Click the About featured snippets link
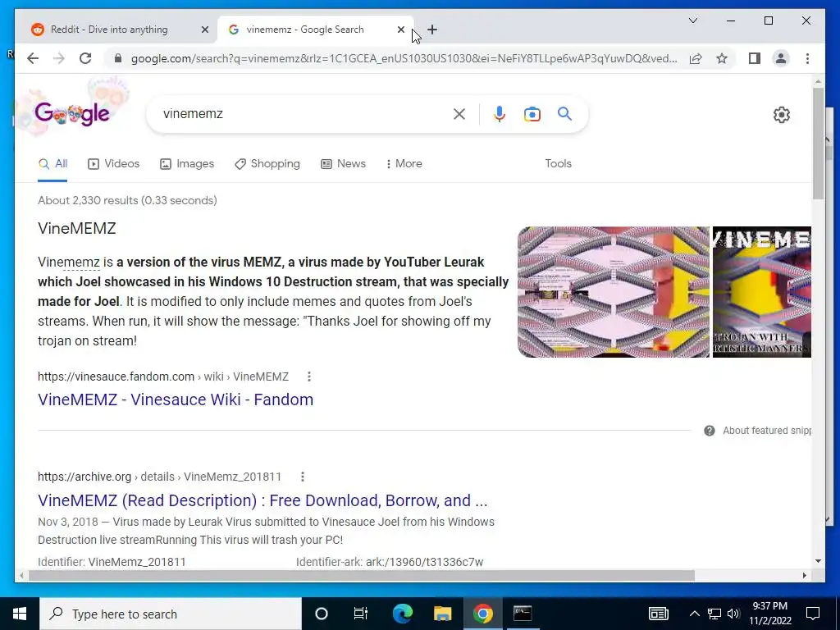The image size is (840, 630). [767, 431]
